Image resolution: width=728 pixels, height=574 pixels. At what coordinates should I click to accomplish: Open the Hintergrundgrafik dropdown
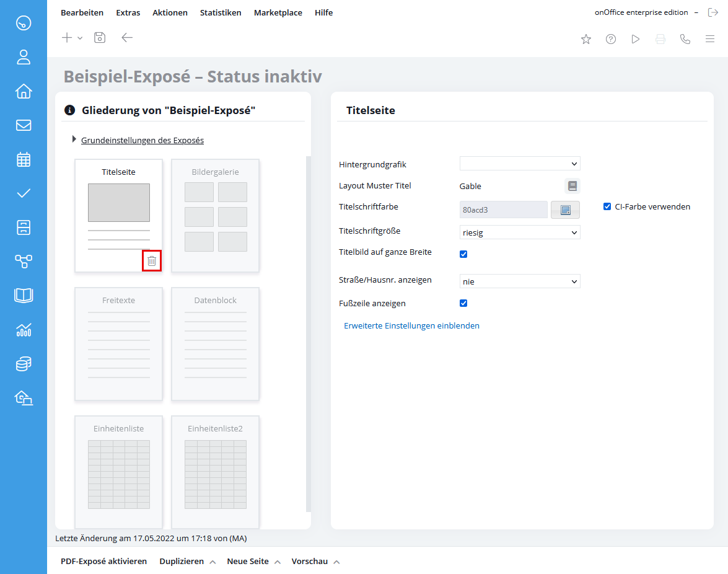[520, 164]
